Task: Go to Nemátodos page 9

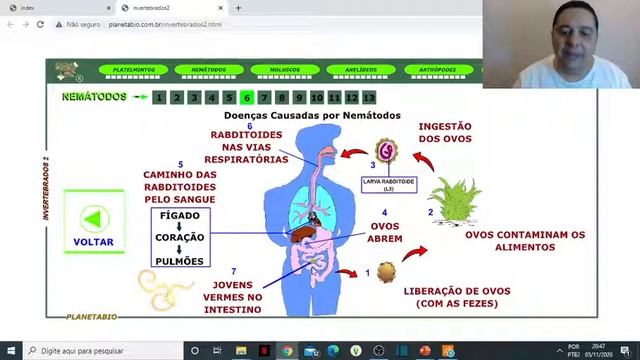Action: click(299, 98)
